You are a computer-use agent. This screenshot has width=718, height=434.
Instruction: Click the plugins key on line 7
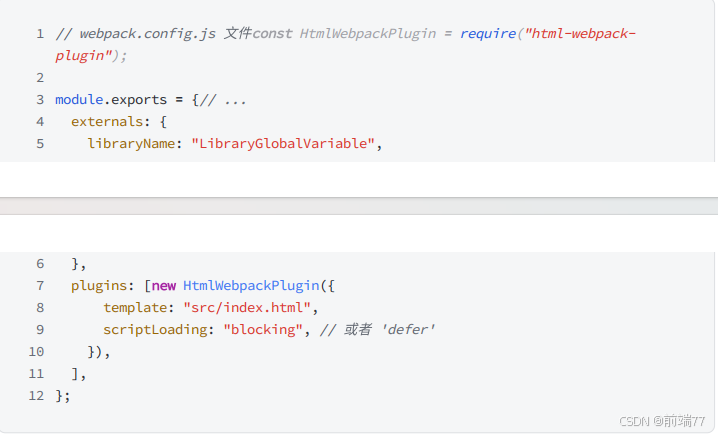(x=99, y=286)
